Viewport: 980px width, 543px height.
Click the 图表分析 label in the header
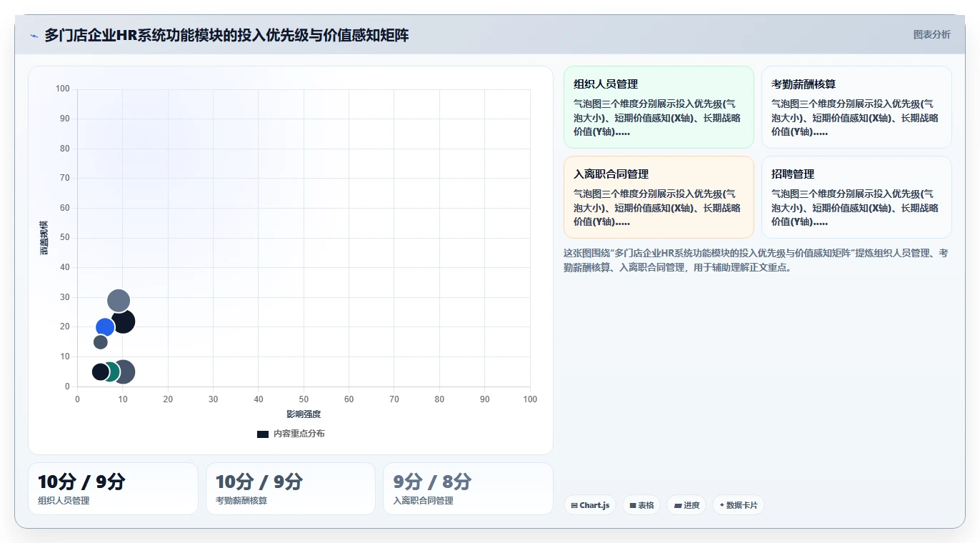(932, 34)
